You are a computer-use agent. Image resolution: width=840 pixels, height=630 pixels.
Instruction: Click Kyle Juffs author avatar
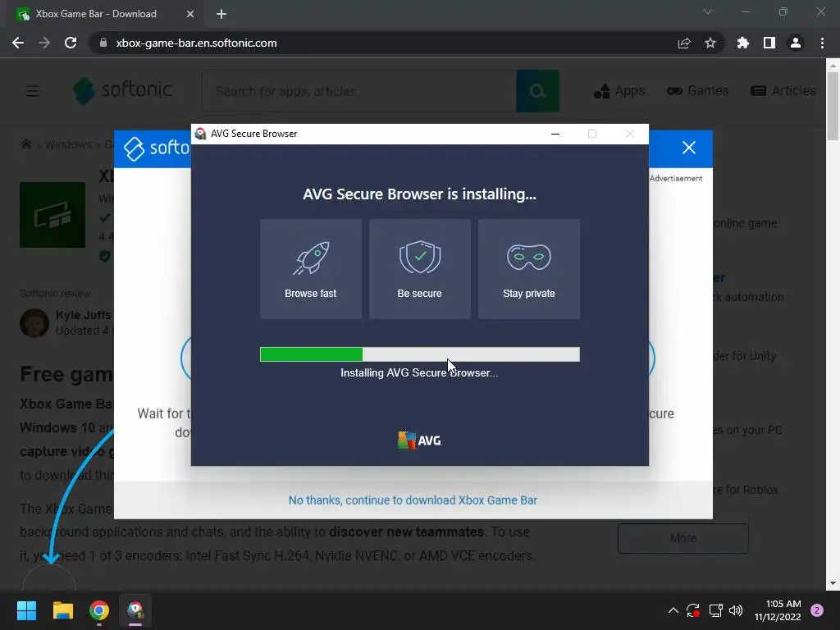click(x=34, y=323)
